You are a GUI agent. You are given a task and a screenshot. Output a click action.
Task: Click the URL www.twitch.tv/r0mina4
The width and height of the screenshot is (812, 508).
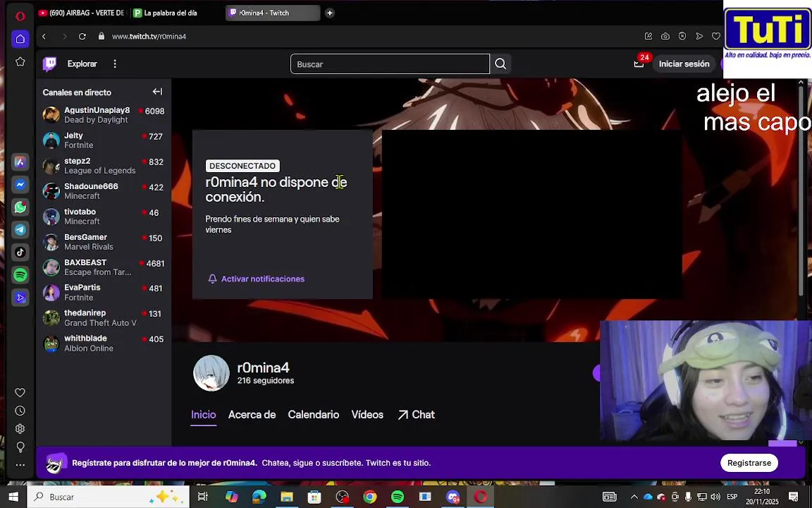149,36
